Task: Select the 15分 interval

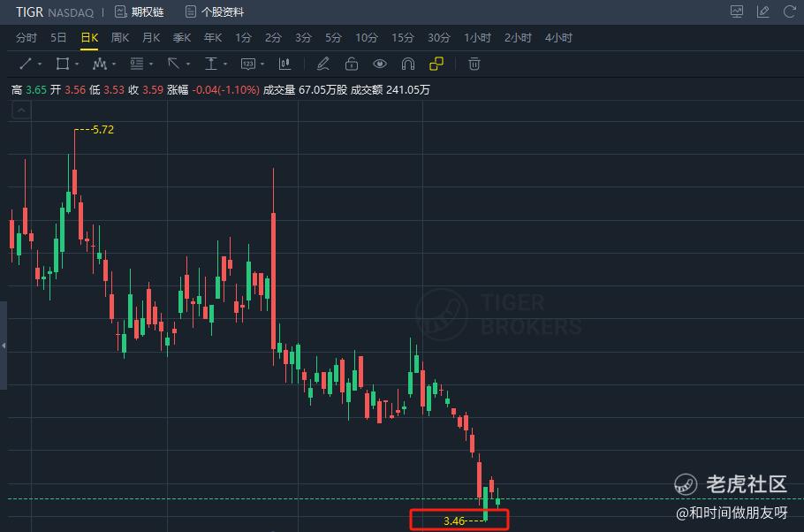Action: (x=403, y=37)
